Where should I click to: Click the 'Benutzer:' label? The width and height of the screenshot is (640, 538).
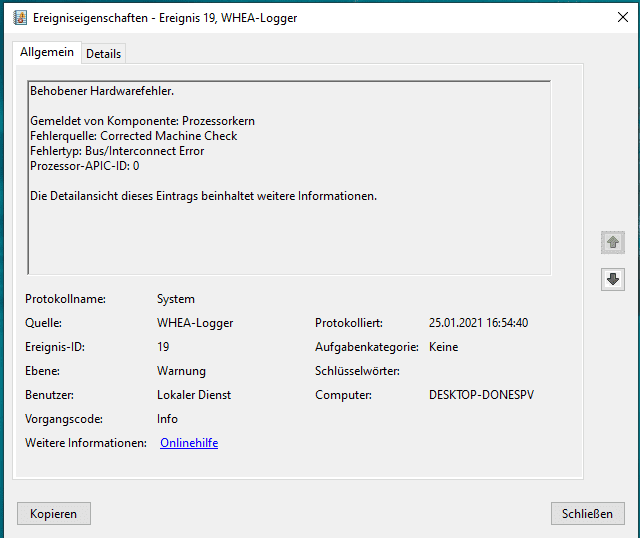click(49, 395)
